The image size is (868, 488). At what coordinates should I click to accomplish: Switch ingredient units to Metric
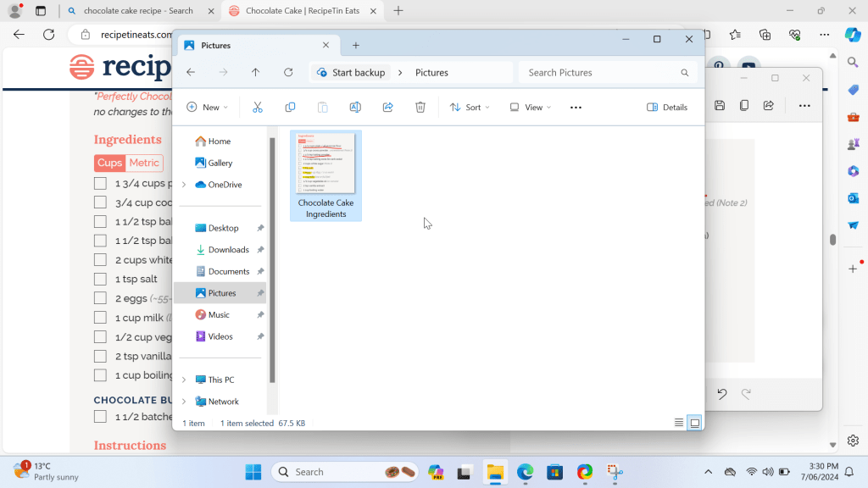(144, 163)
